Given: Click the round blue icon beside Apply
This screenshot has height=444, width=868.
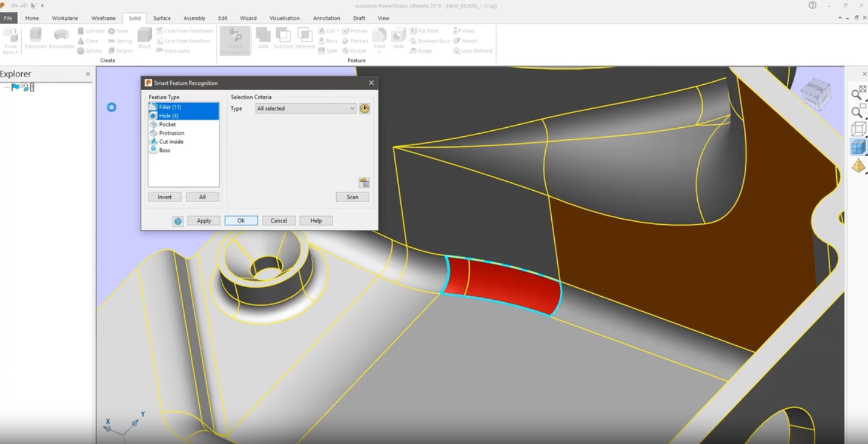Looking at the screenshot, I should click(x=177, y=221).
